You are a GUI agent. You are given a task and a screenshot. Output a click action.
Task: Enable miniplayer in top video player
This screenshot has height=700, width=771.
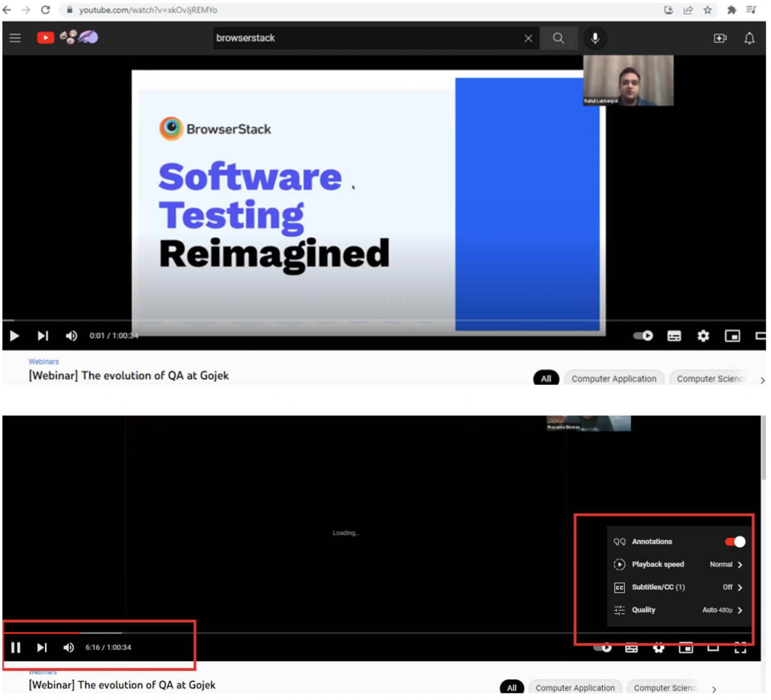732,336
